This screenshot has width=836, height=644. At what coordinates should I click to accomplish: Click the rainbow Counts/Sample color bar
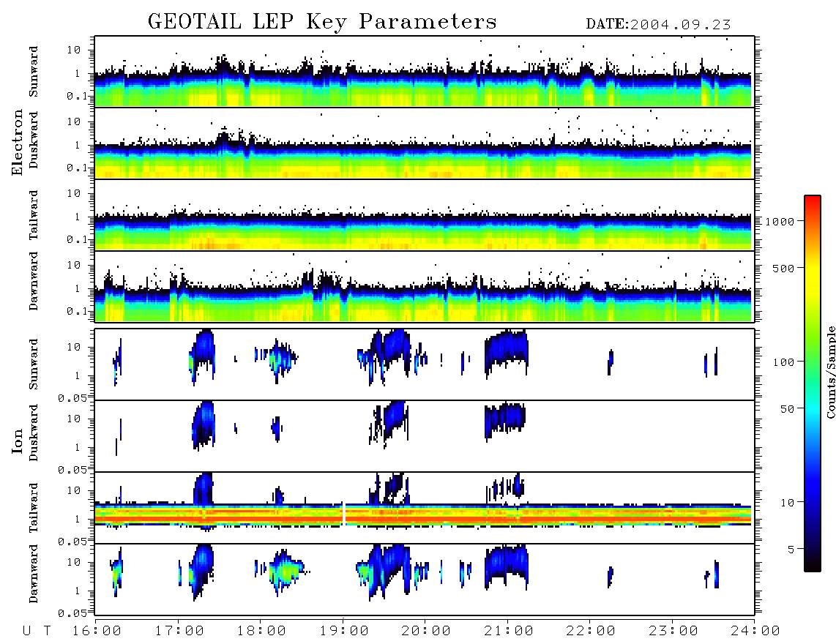pos(813,383)
